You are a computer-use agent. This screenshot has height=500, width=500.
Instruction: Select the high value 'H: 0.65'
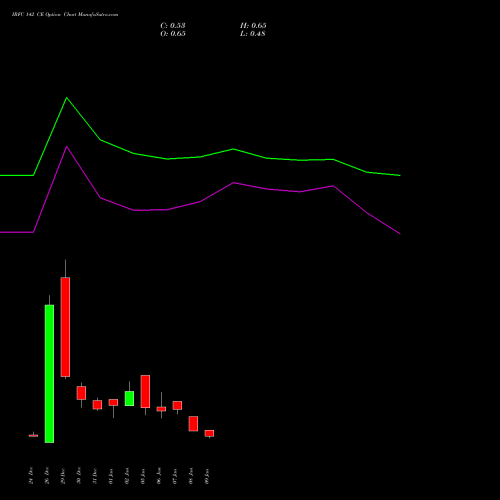(x=253, y=26)
